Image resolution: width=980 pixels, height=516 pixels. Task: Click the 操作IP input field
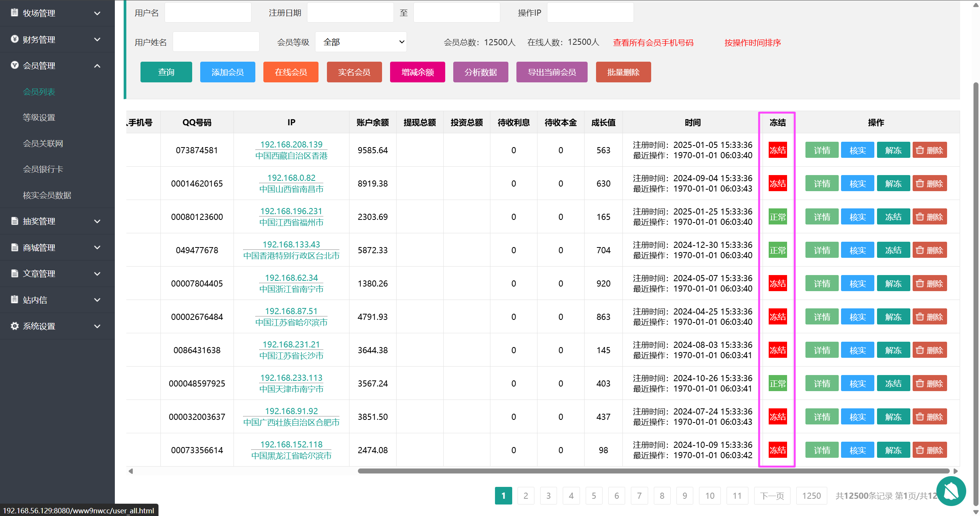590,13
